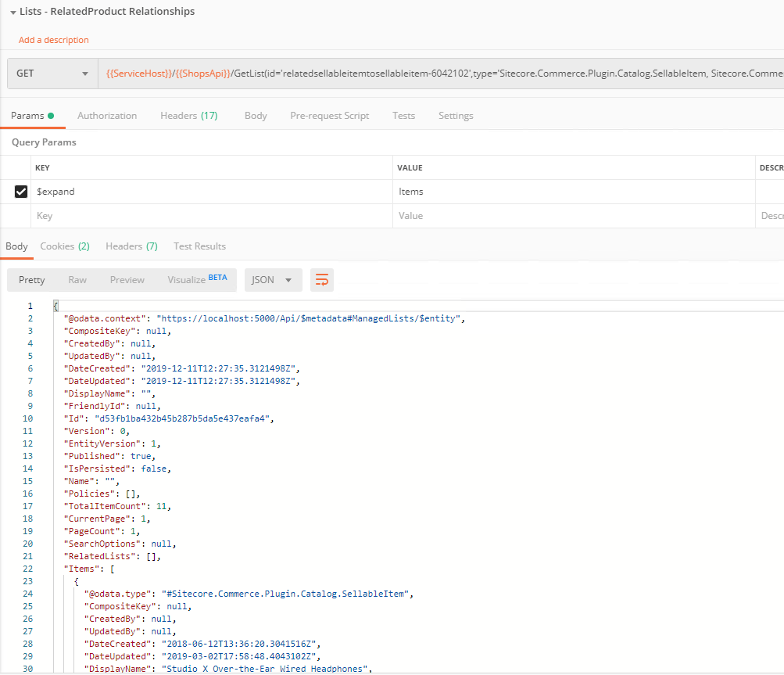Click the "TotalItemCount": 11 line
Viewport: 784px width, 675px height.
[x=117, y=506]
